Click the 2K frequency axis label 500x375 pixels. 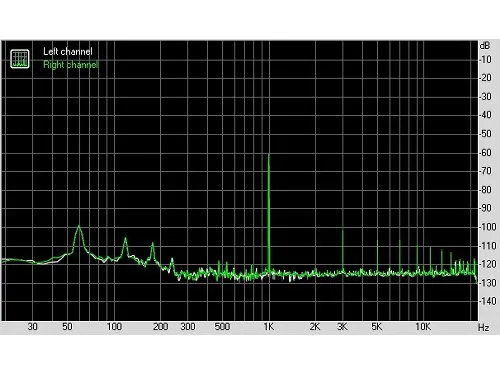click(315, 327)
